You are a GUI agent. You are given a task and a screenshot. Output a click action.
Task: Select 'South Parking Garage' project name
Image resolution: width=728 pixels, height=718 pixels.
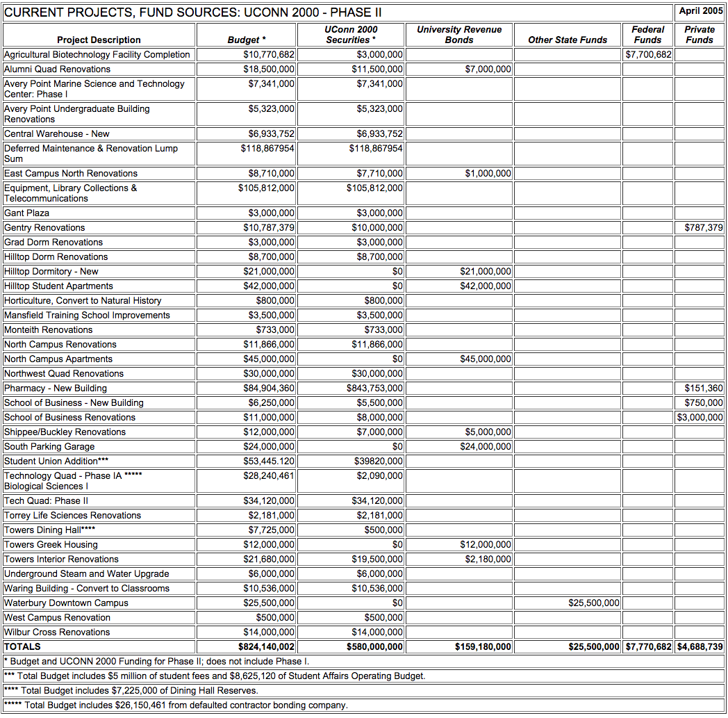[x=49, y=446]
